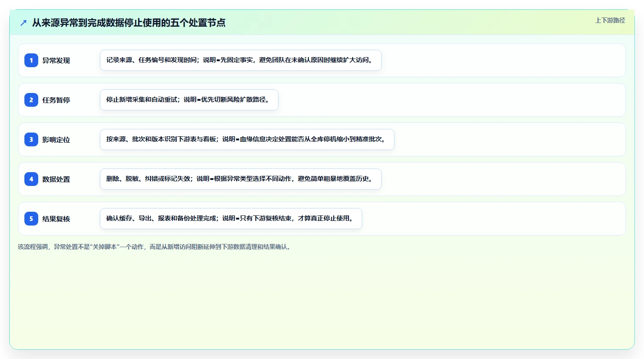Open the description box starting 停止新增采集
Image resolution: width=644 pixels, height=359 pixels.
pos(189,100)
